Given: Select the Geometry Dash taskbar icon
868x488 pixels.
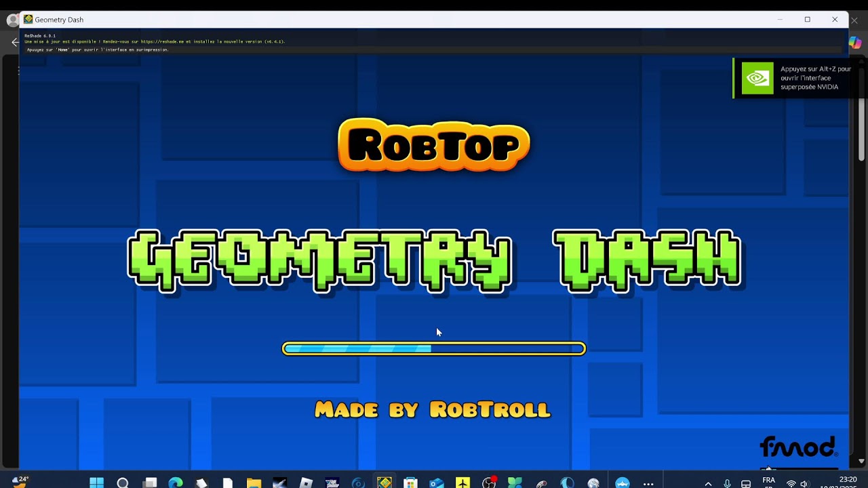Looking at the screenshot, I should (384, 483).
